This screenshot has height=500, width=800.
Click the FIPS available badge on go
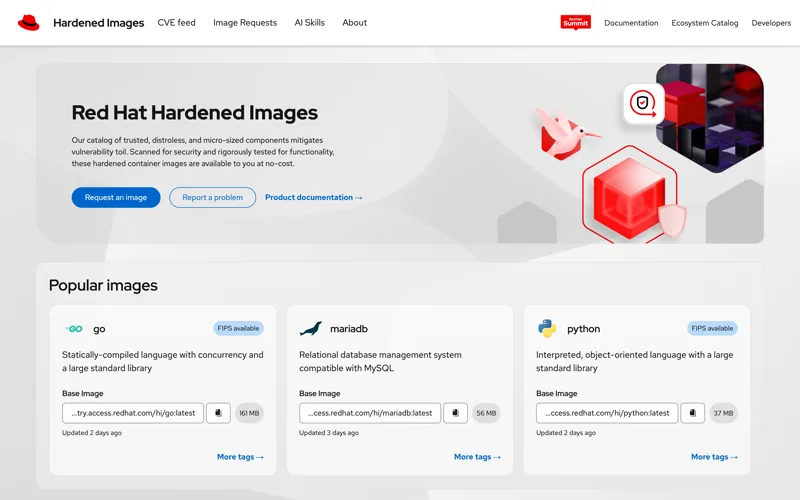pyautogui.click(x=238, y=328)
